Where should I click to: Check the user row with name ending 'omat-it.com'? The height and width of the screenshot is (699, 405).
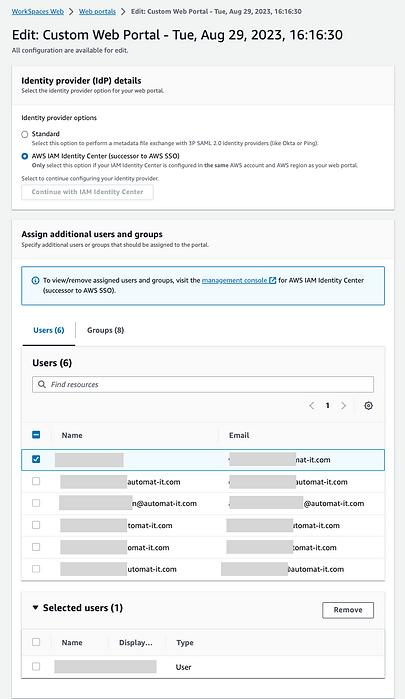pyautogui.click(x=36, y=547)
